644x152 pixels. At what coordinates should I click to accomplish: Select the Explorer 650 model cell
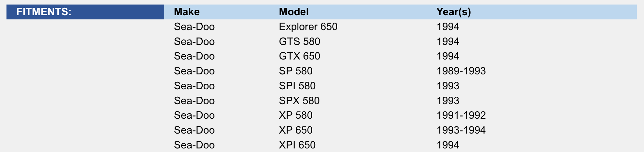308,27
